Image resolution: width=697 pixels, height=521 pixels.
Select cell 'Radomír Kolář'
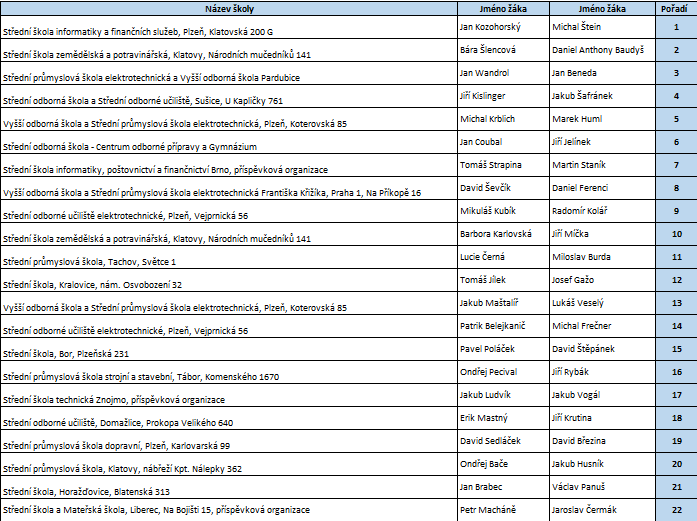pyautogui.click(x=602, y=211)
